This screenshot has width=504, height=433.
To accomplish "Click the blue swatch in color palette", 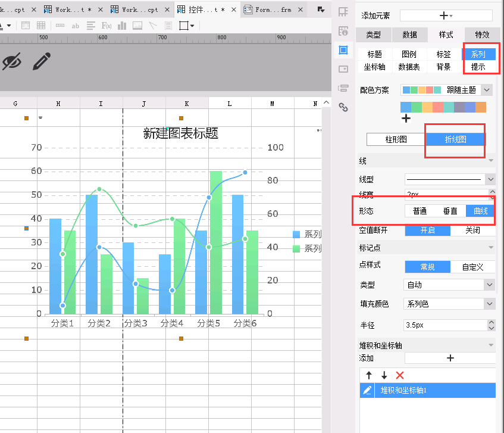I will pyautogui.click(x=406, y=107).
